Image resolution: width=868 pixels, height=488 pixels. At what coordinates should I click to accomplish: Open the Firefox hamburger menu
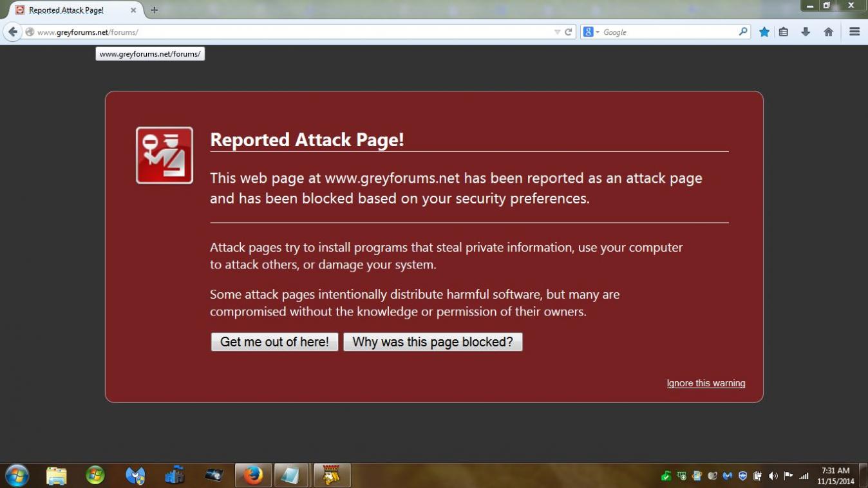[854, 32]
